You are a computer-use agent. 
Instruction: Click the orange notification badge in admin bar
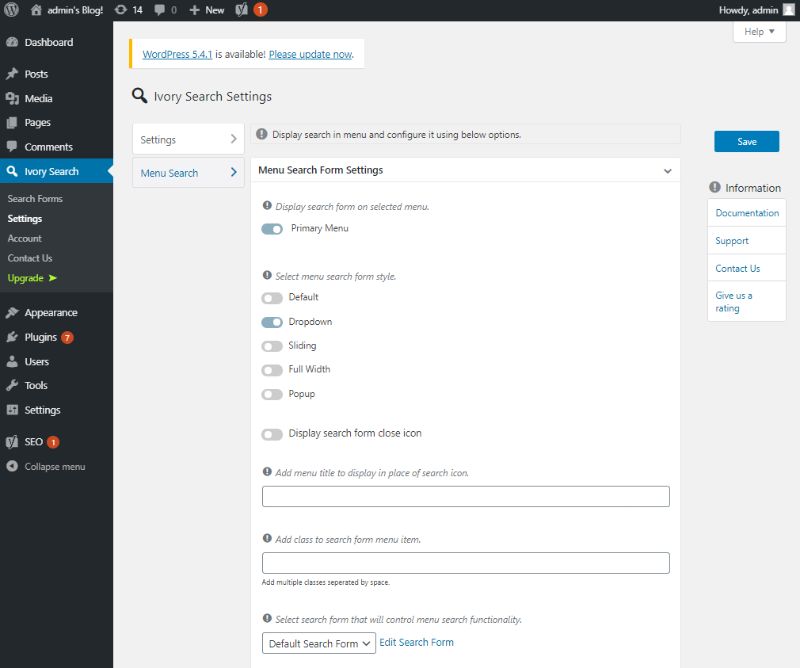click(260, 10)
